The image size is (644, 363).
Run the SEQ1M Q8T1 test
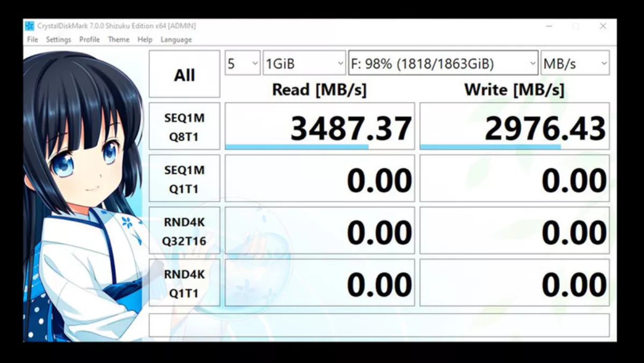click(184, 127)
